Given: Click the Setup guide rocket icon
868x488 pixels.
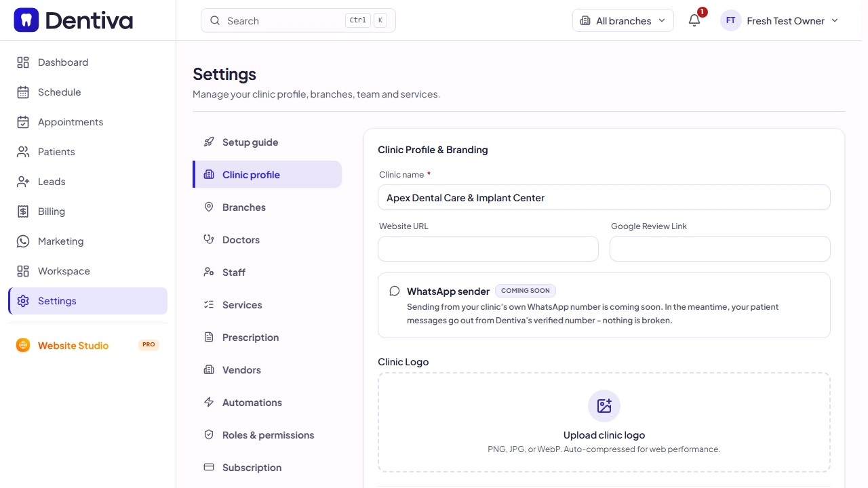Looking at the screenshot, I should point(209,142).
